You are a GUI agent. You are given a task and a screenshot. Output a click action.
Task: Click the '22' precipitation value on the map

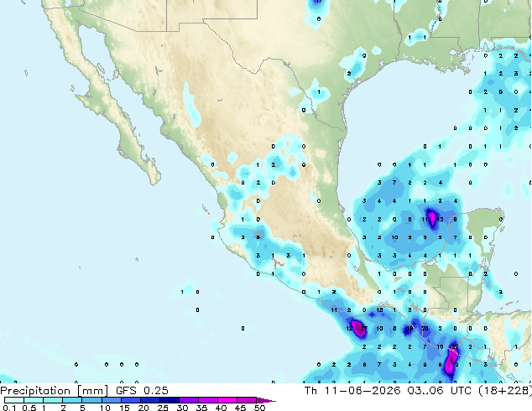(x=455, y=346)
